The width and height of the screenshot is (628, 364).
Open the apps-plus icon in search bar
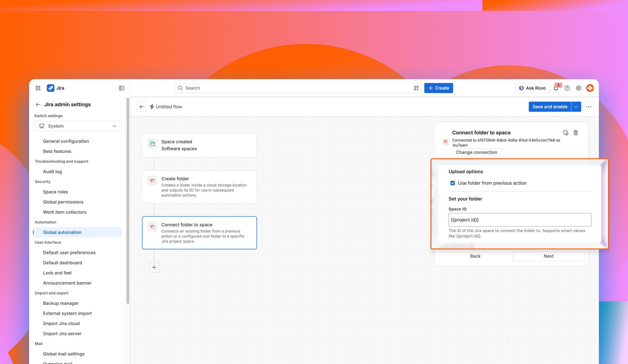tap(416, 88)
